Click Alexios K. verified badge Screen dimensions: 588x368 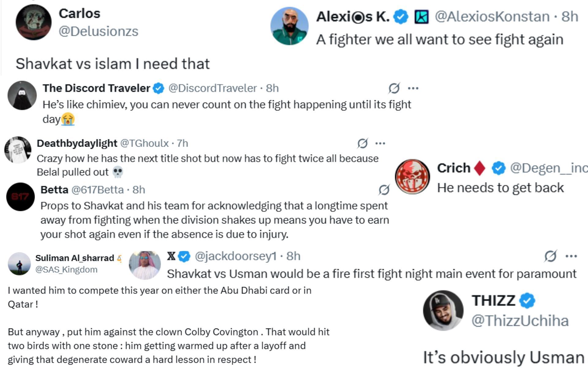tap(401, 17)
